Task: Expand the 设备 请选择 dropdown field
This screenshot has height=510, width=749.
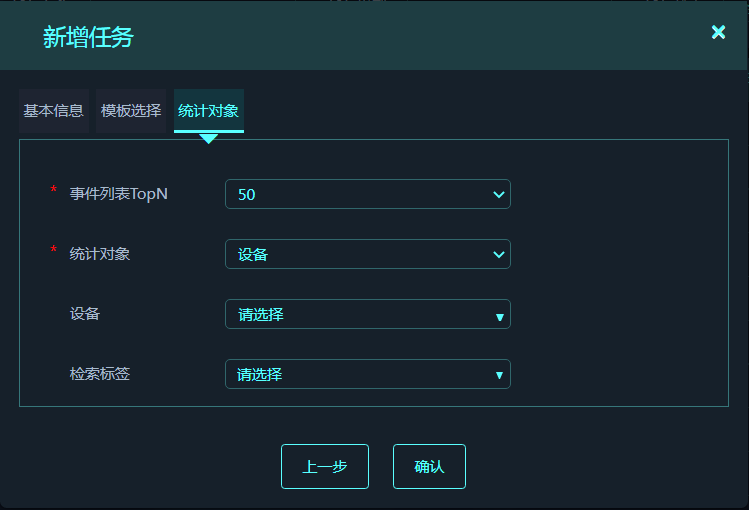Action: tap(368, 314)
